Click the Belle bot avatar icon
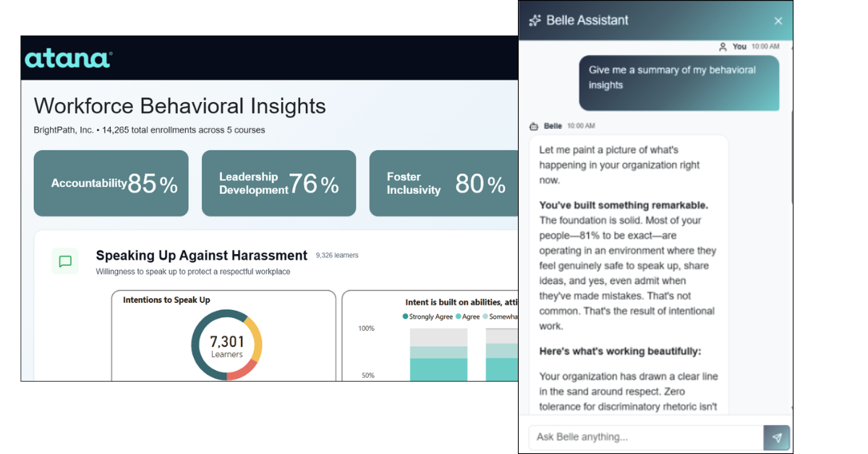Screen dimensions: 868x454 [535, 126]
